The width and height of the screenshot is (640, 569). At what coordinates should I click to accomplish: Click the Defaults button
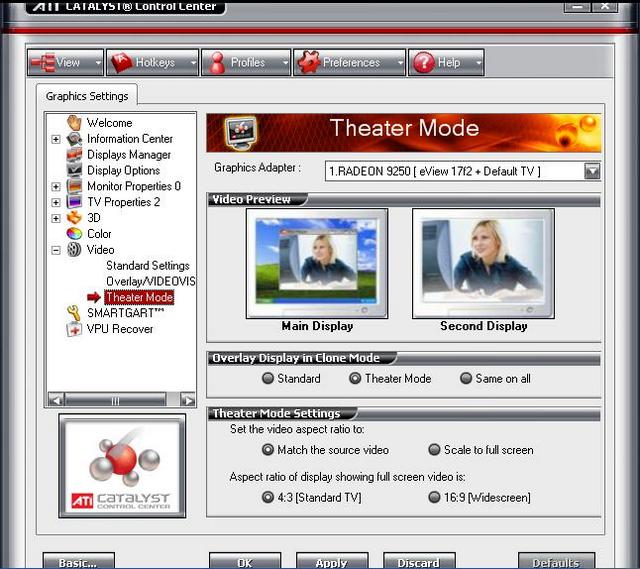point(556,561)
